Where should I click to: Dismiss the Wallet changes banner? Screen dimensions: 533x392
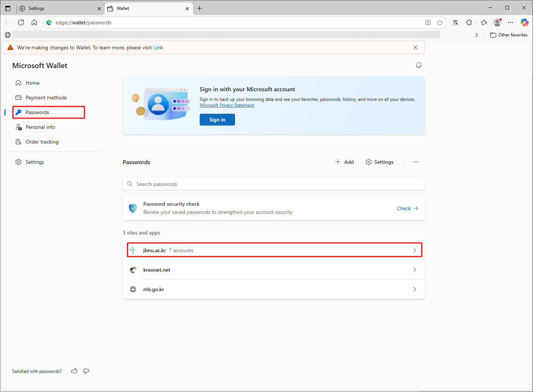click(415, 47)
